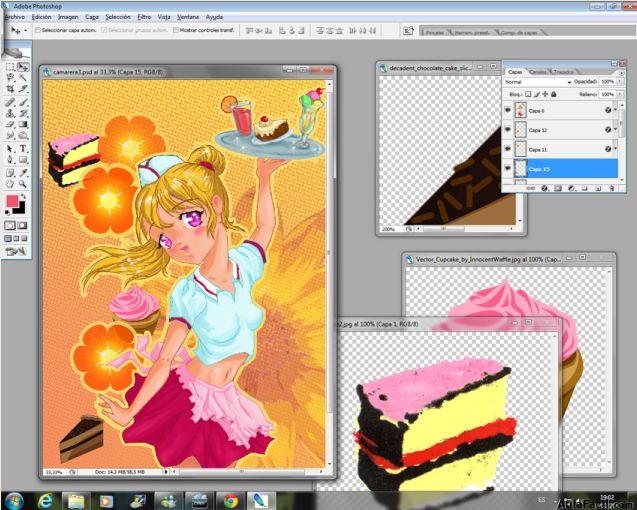Open the palette well toggle icon

tap(408, 30)
